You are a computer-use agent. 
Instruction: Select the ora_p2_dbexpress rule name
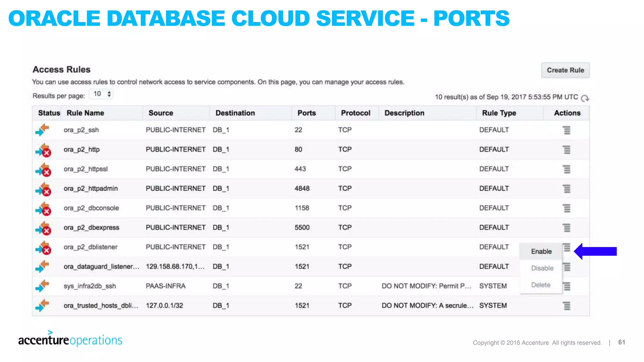(x=91, y=228)
